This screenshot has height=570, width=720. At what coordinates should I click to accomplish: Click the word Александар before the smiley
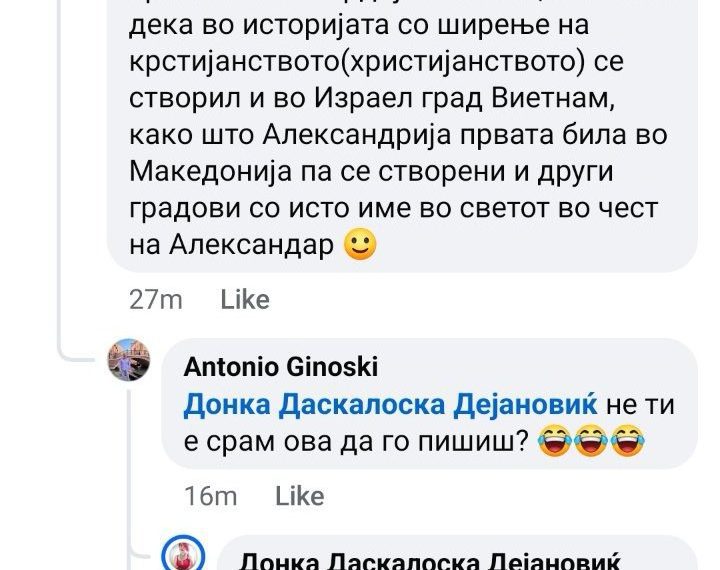click(251, 244)
